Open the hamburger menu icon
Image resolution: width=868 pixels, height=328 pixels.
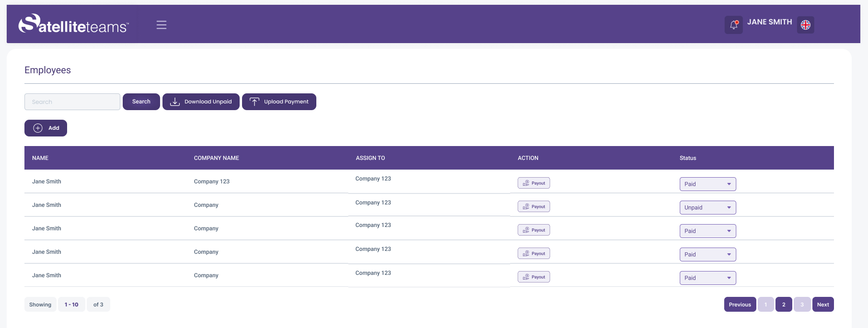pos(162,25)
